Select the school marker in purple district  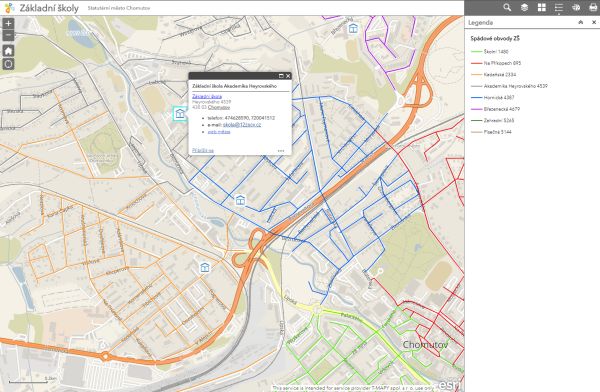[x=353, y=28]
